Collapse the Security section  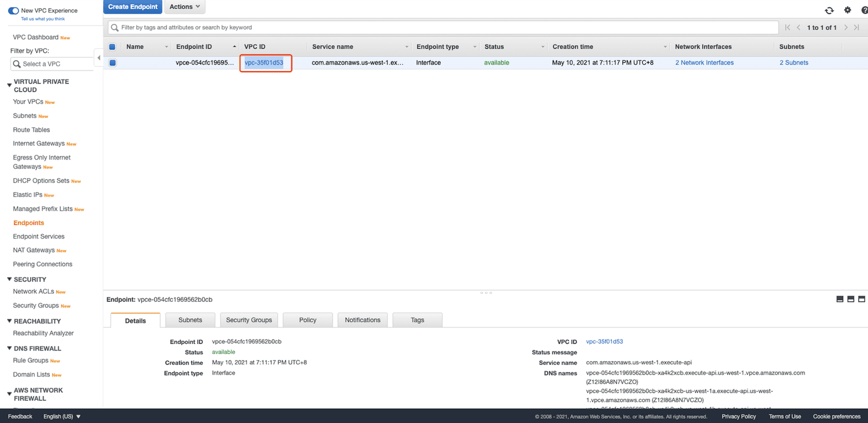tap(9, 279)
